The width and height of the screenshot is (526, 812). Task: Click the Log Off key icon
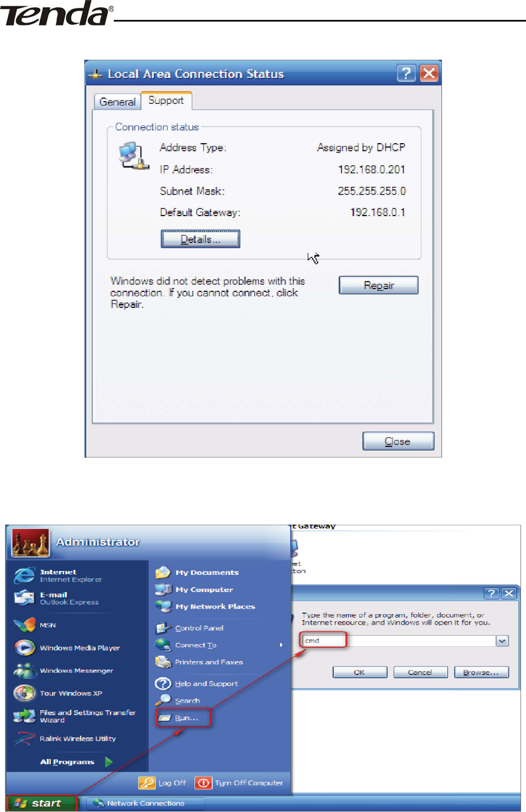coord(147,783)
